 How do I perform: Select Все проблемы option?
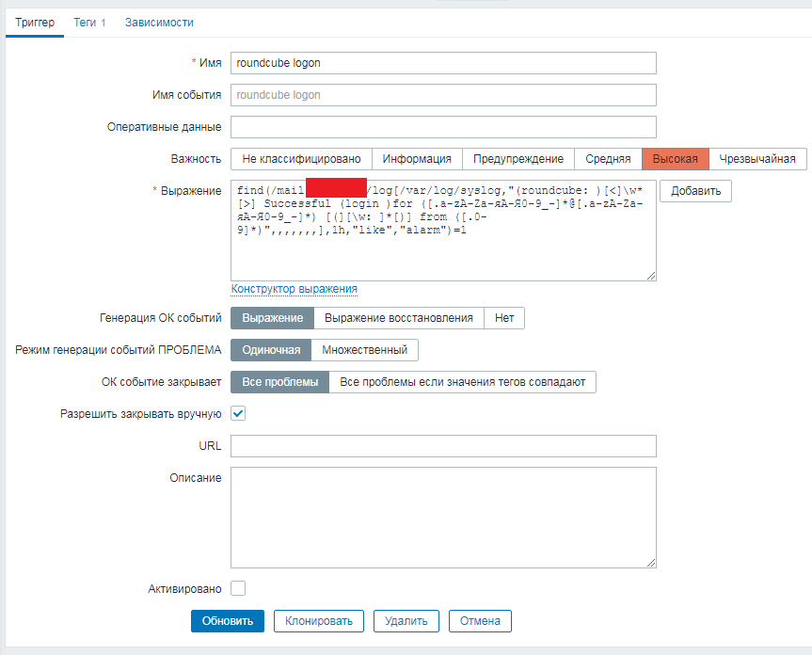(279, 382)
